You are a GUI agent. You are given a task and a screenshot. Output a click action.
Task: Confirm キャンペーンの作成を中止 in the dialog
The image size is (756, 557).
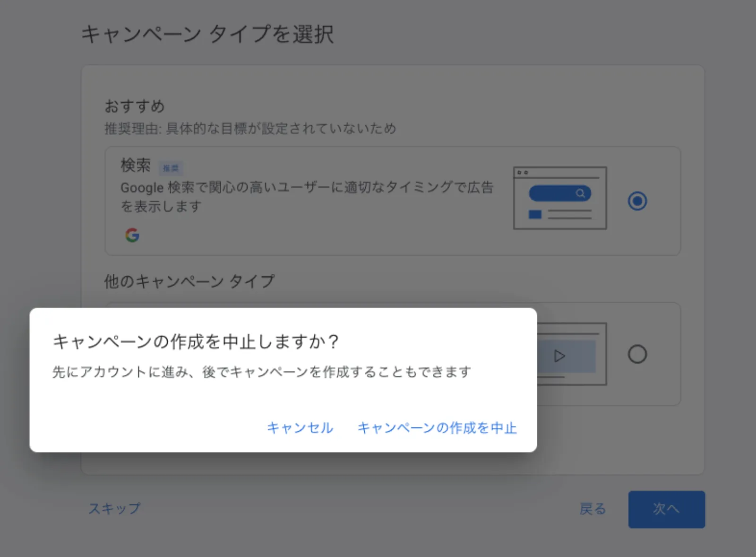(437, 428)
